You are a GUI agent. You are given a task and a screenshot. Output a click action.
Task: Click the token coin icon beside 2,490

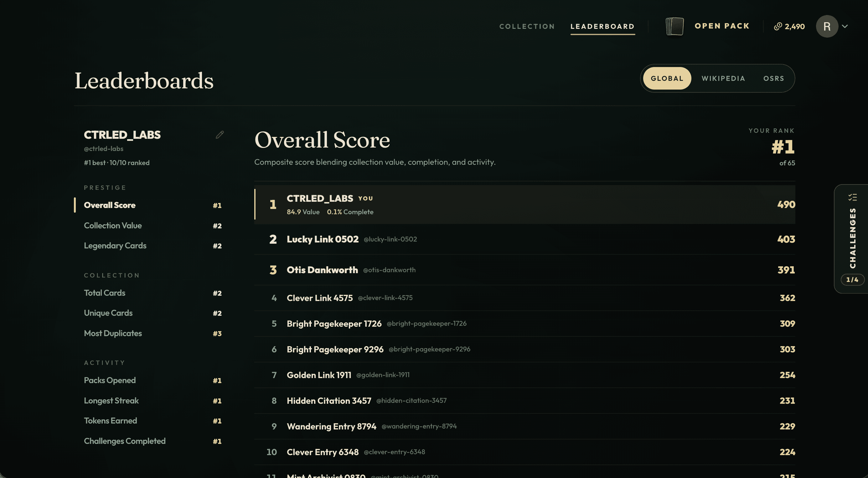pyautogui.click(x=778, y=26)
